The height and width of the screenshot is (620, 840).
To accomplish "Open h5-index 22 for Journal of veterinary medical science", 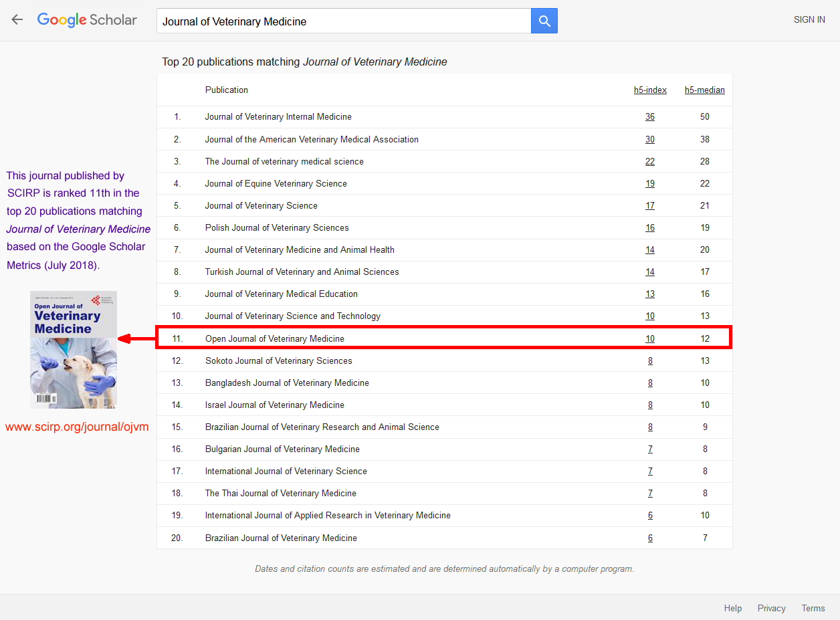I will 650,162.
